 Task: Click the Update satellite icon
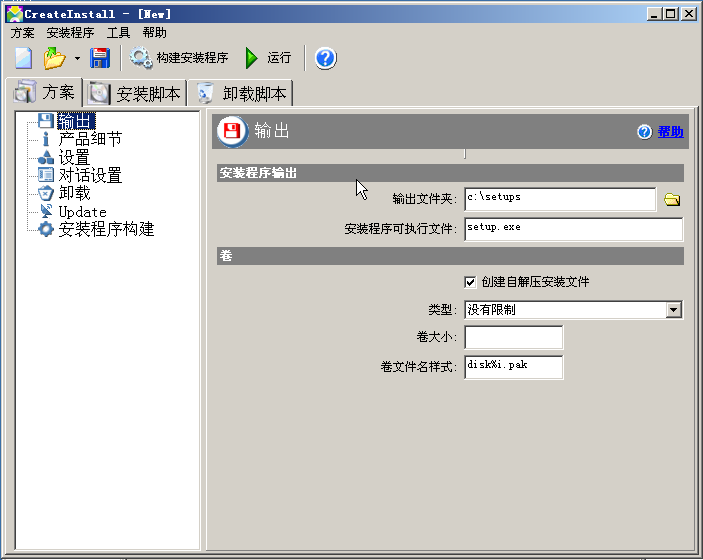point(46,211)
